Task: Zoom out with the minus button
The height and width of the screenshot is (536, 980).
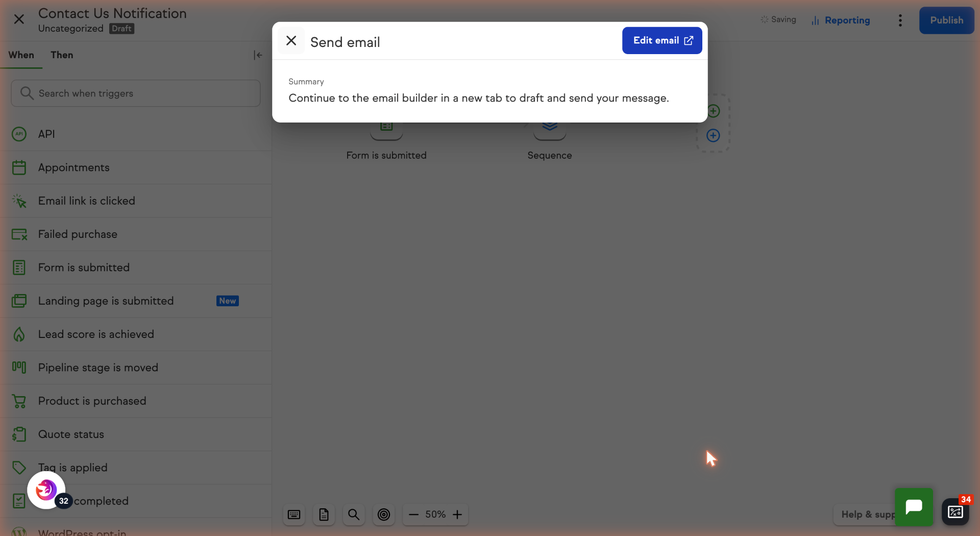Action: (x=414, y=515)
